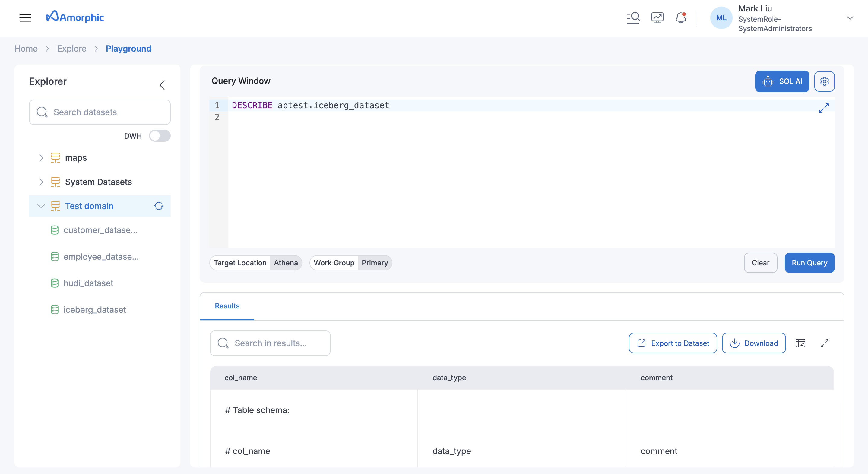Navigate to Explore via breadcrumb
This screenshot has width=868, height=474.
(71, 49)
